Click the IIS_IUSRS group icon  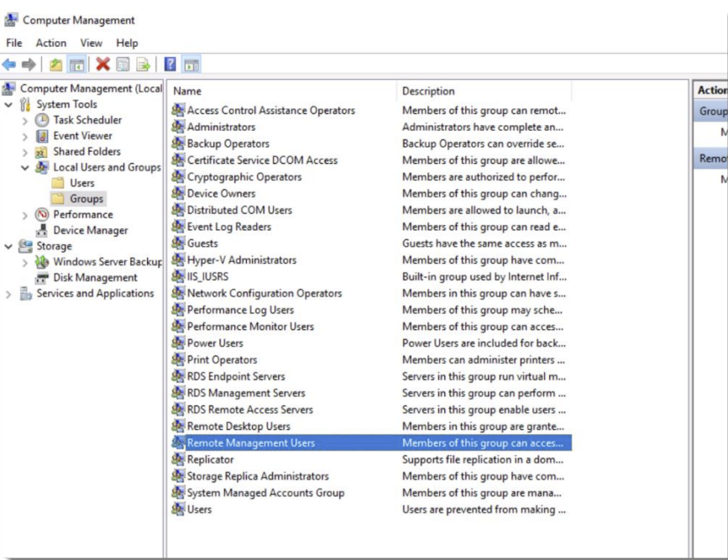[x=178, y=276]
